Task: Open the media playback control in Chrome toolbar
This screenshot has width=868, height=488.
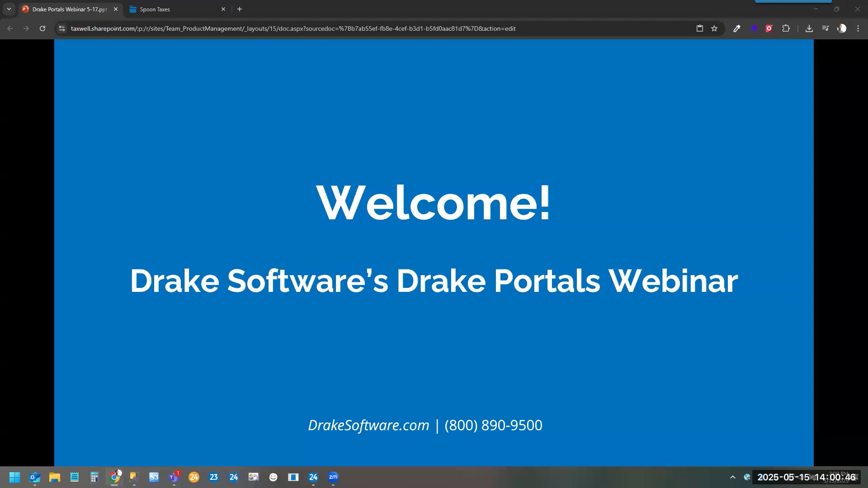Action: tap(826, 28)
